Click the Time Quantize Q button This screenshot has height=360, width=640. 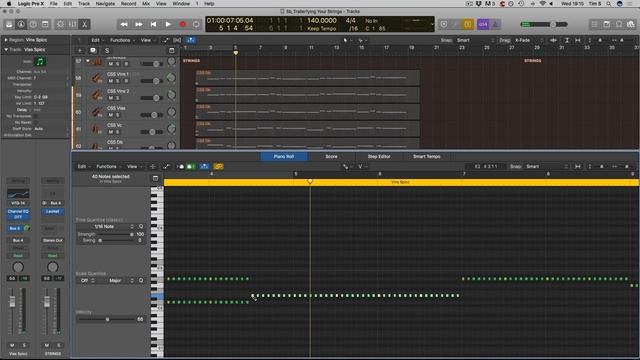point(141,227)
